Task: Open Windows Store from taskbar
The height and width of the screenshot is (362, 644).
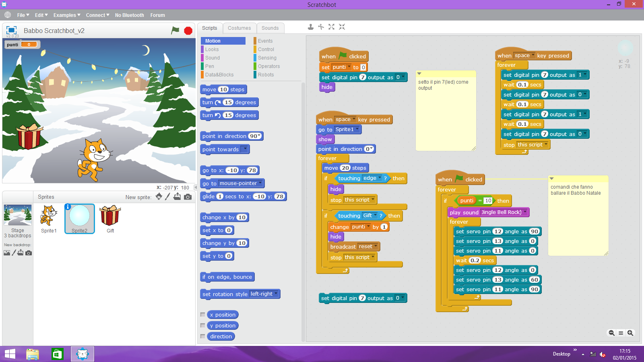Action: (58, 354)
